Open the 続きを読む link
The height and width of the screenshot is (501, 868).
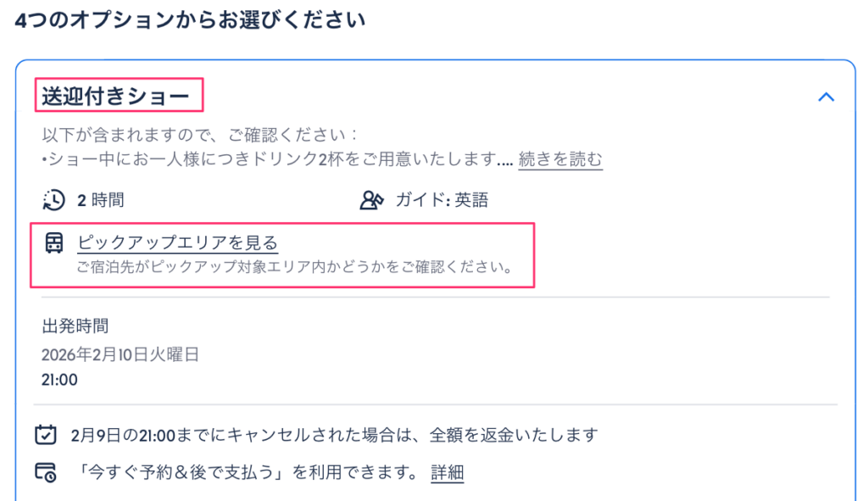point(560,159)
